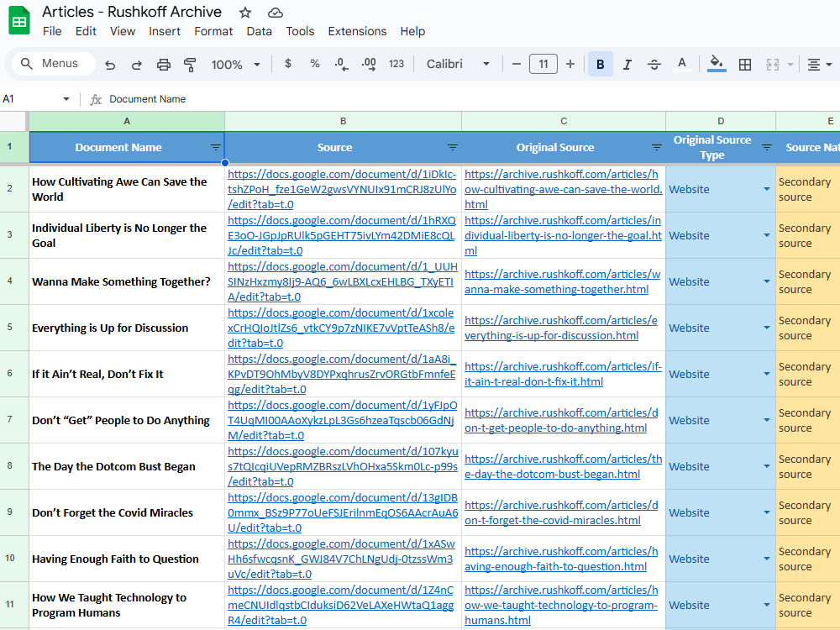Open the Original Source filter icon
840x630 pixels.
click(656, 147)
